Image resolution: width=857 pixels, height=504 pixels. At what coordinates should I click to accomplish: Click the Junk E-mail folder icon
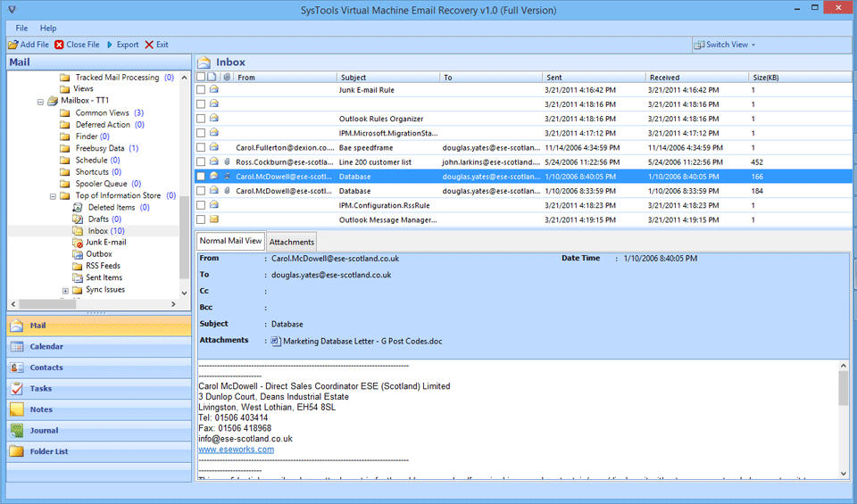pyautogui.click(x=78, y=243)
